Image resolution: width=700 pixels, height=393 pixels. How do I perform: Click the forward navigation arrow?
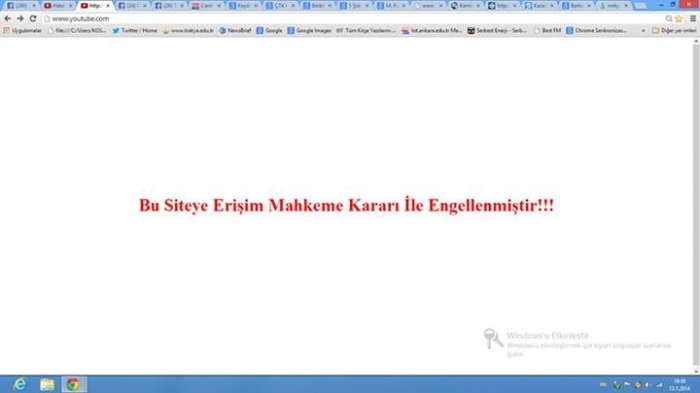click(x=20, y=19)
